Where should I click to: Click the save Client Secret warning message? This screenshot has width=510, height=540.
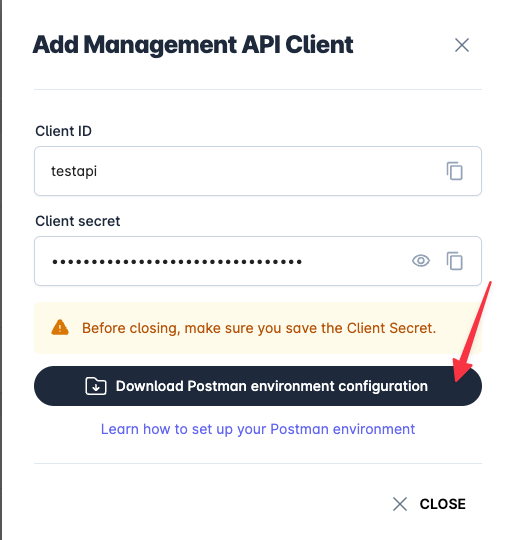pyautogui.click(x=259, y=328)
